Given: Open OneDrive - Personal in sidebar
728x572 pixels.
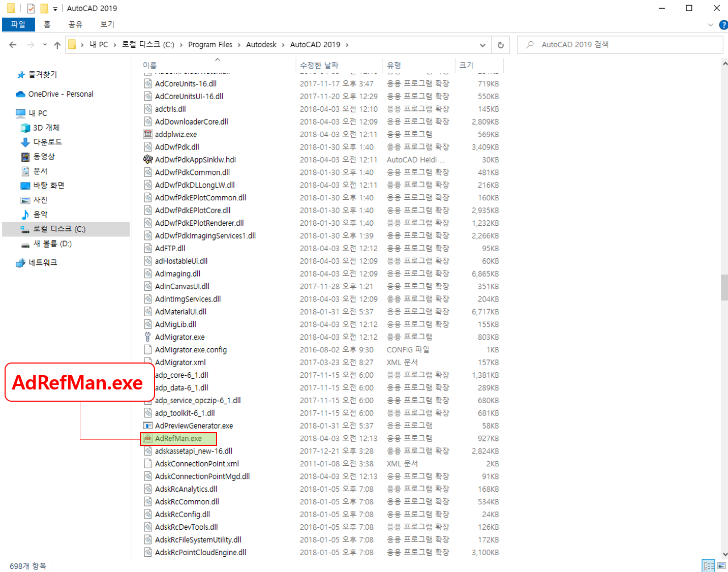Looking at the screenshot, I should click(60, 94).
